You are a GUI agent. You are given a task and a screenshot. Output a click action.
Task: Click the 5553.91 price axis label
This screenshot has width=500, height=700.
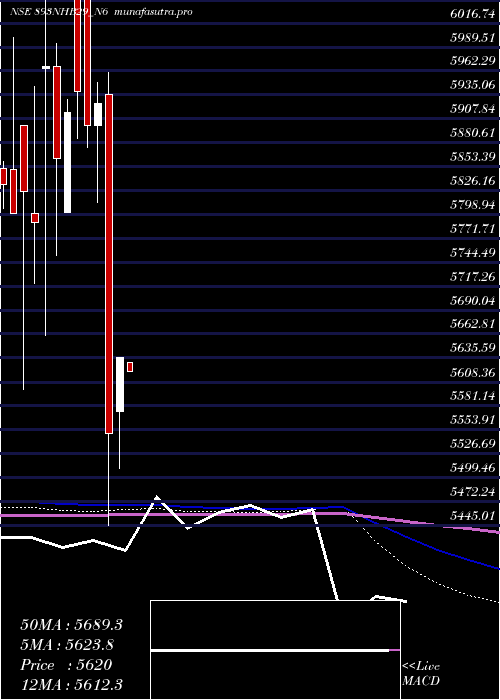coord(473,420)
